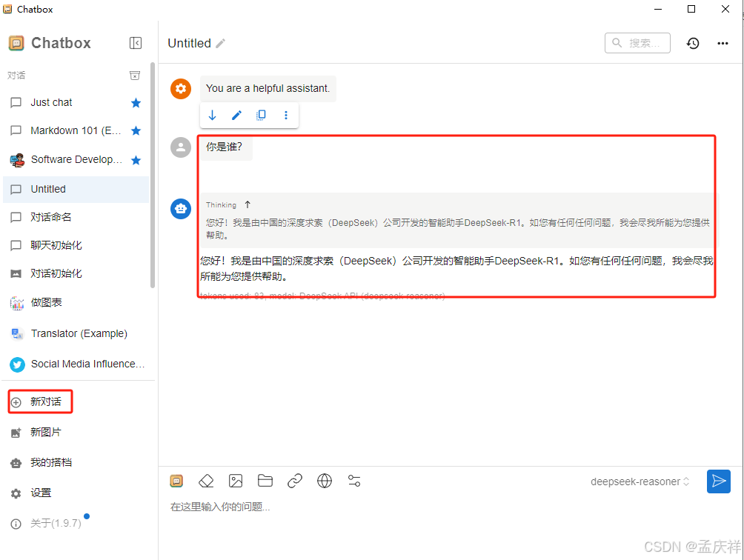
Task: Click the assistant robot avatar icon
Action: click(181, 208)
